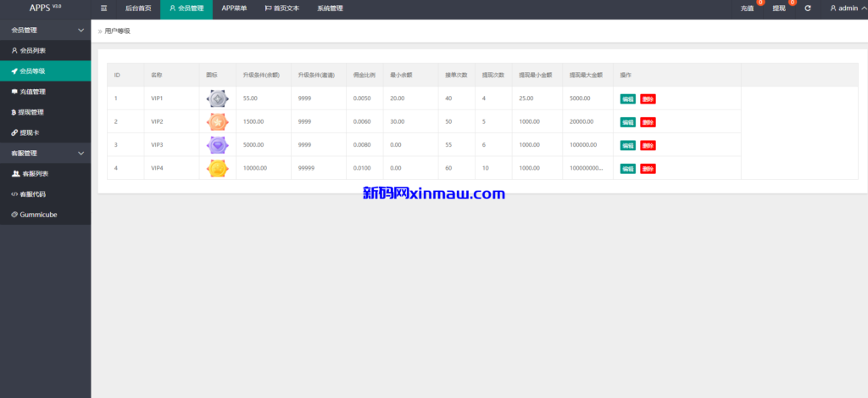Click the APPS V3.0 logo

pyautogui.click(x=46, y=8)
